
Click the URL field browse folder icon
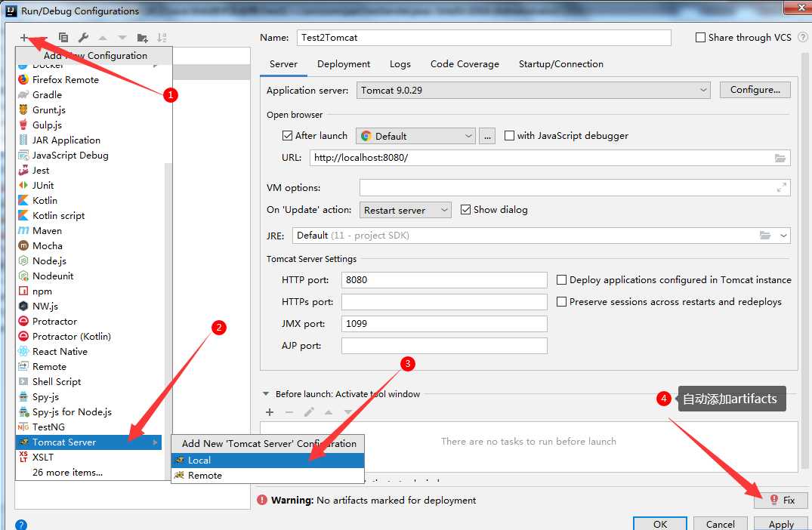pyautogui.click(x=780, y=158)
